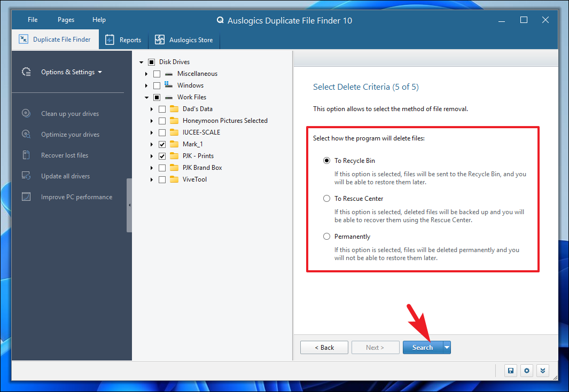Switch to the Reports tab
This screenshot has width=569, height=392.
click(x=123, y=40)
